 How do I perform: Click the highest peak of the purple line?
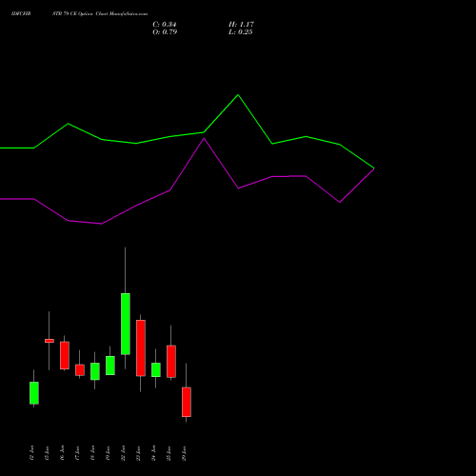pyautogui.click(x=204, y=138)
